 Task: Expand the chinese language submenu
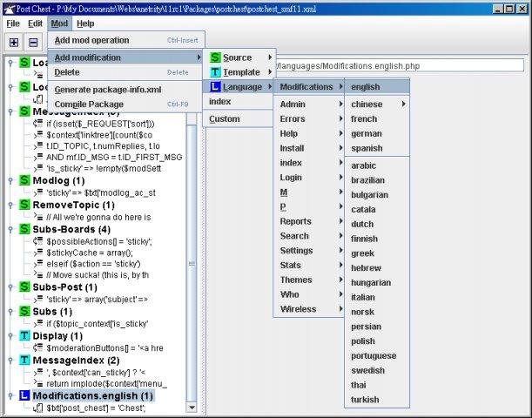point(377,104)
